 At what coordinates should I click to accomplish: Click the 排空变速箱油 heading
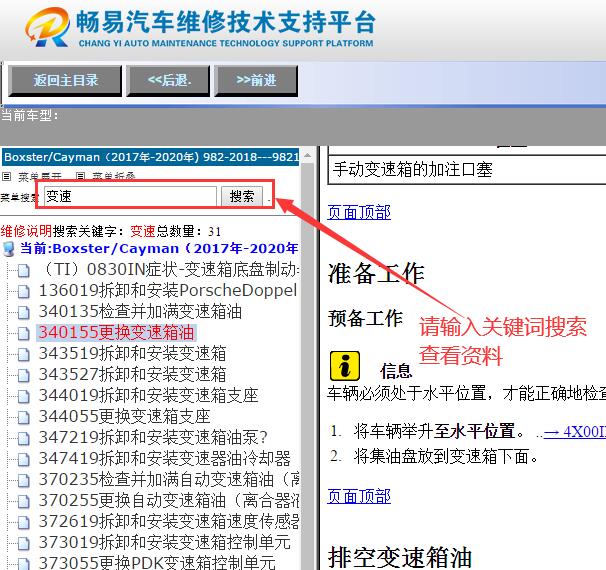coord(400,557)
